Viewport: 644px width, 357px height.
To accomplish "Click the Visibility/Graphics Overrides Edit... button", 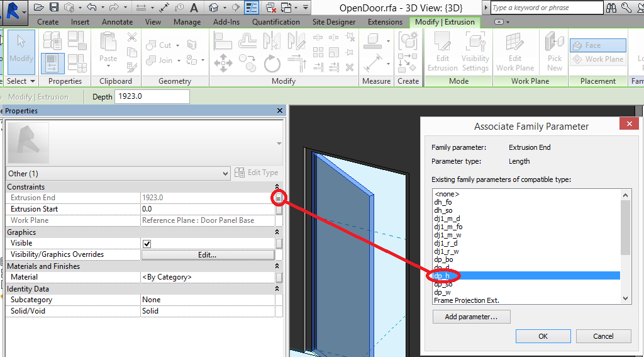I will (x=208, y=254).
